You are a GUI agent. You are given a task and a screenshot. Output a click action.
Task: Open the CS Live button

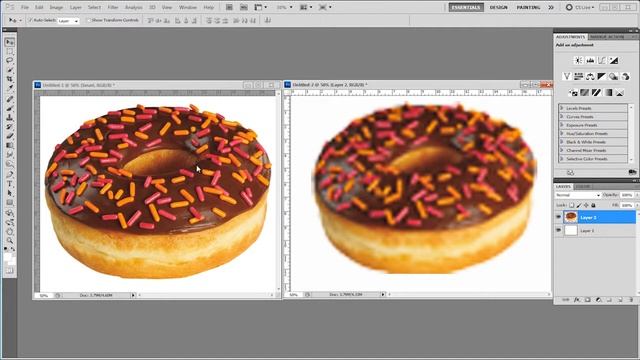pos(580,7)
